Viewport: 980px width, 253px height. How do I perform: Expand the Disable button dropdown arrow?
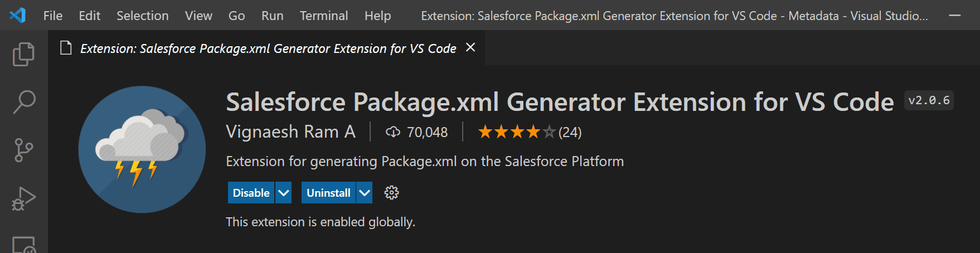(284, 193)
